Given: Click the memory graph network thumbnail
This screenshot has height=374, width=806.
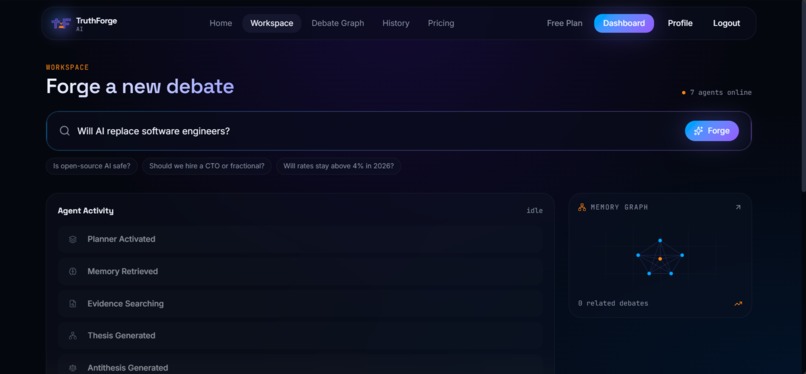Looking at the screenshot, I should click(x=660, y=257).
